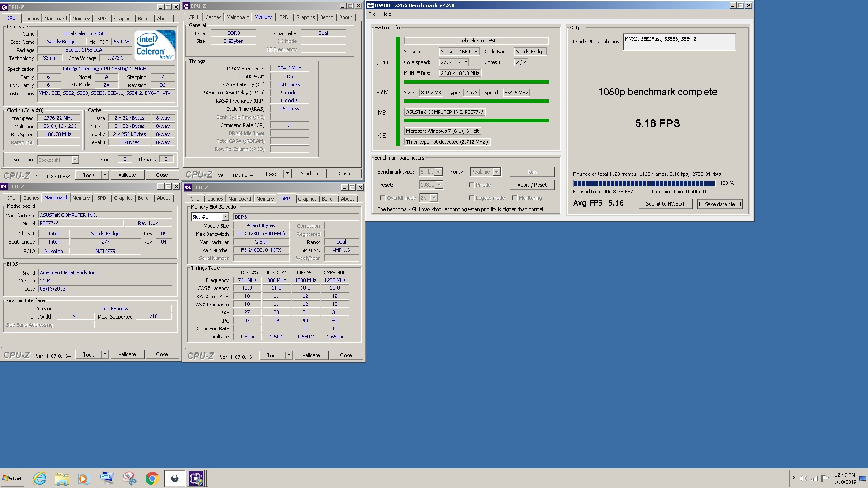868x488 pixels.
Task: Click the Show Desktop tray icon
Action: point(863,479)
